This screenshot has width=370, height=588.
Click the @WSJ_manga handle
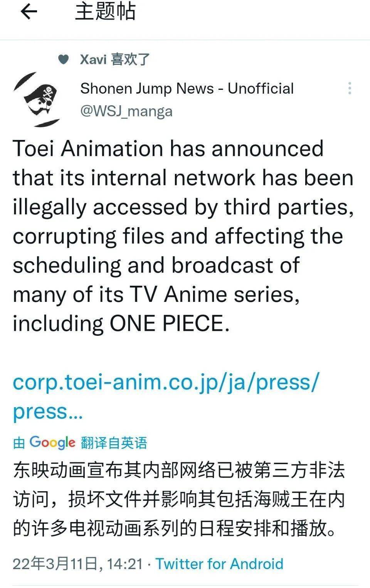pos(126,111)
